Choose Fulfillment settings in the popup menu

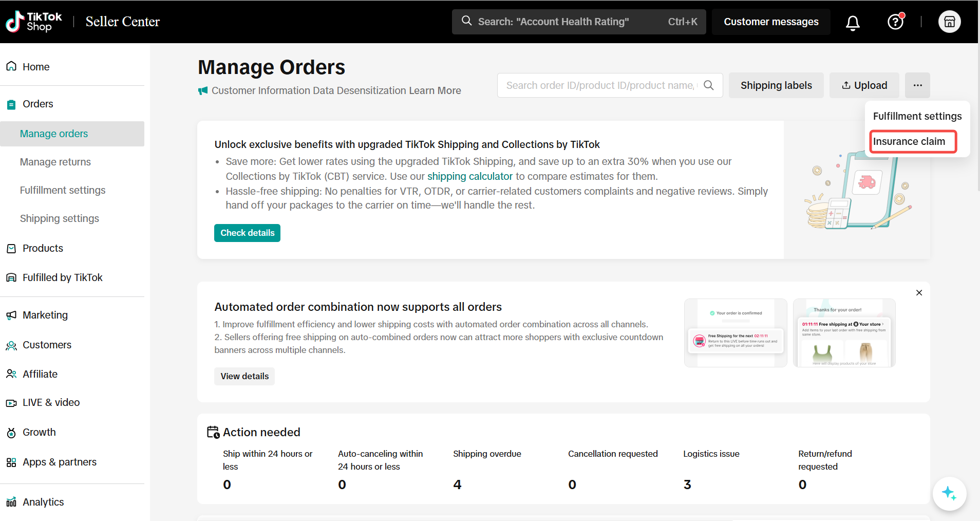917,116
